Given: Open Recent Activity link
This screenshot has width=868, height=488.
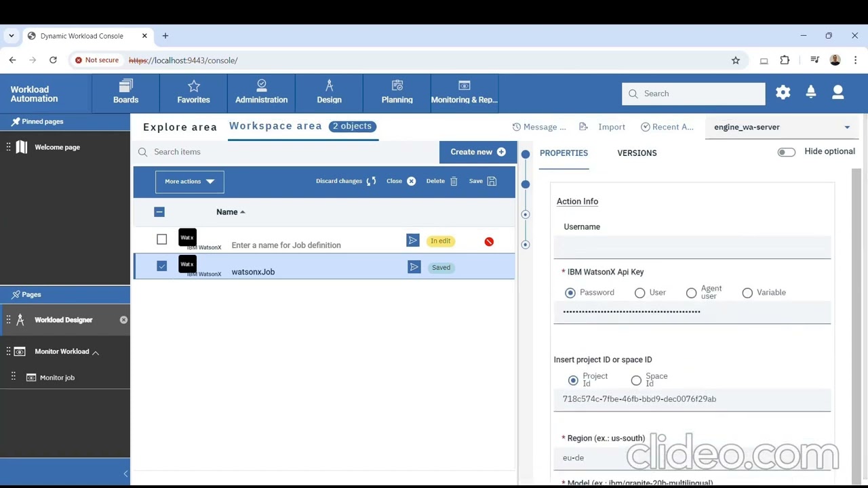Looking at the screenshot, I should [x=667, y=127].
